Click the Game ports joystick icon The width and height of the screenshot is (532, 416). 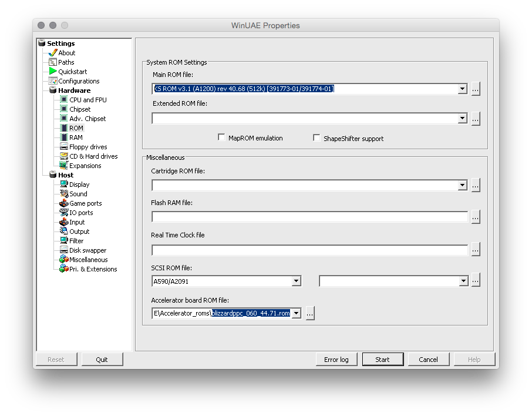(x=64, y=203)
